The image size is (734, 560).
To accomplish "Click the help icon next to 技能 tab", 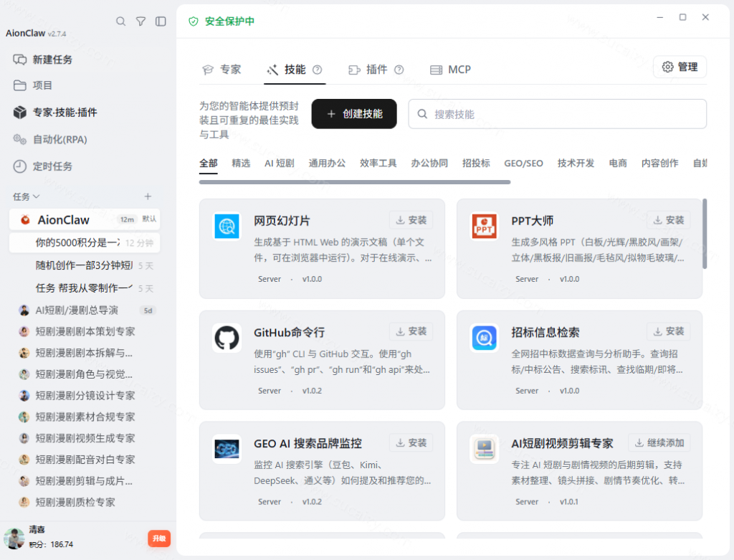I will tap(317, 70).
